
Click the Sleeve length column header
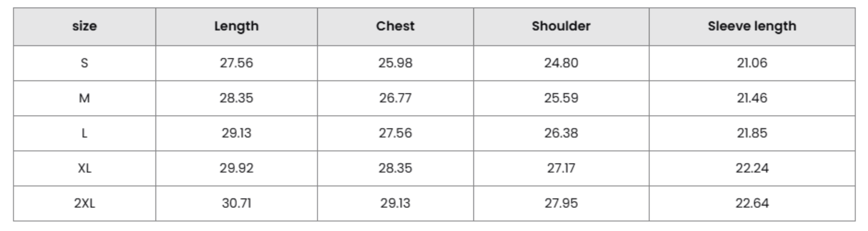point(752,26)
